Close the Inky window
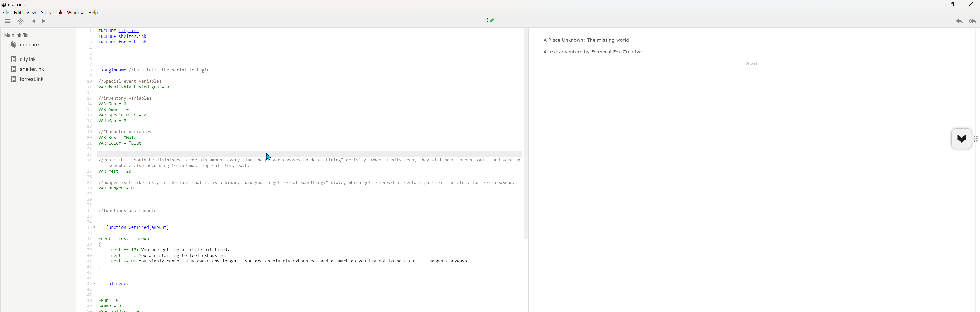The width and height of the screenshot is (980, 312). (x=971, y=5)
